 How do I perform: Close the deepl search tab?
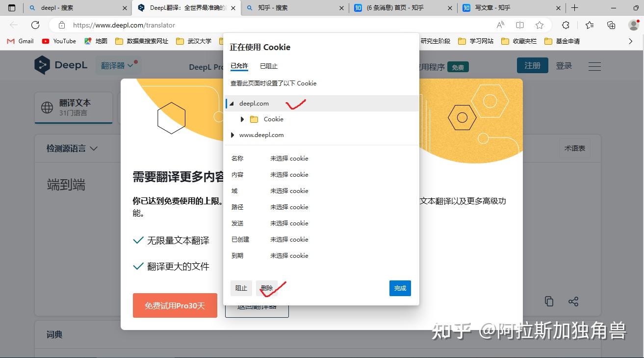click(125, 8)
